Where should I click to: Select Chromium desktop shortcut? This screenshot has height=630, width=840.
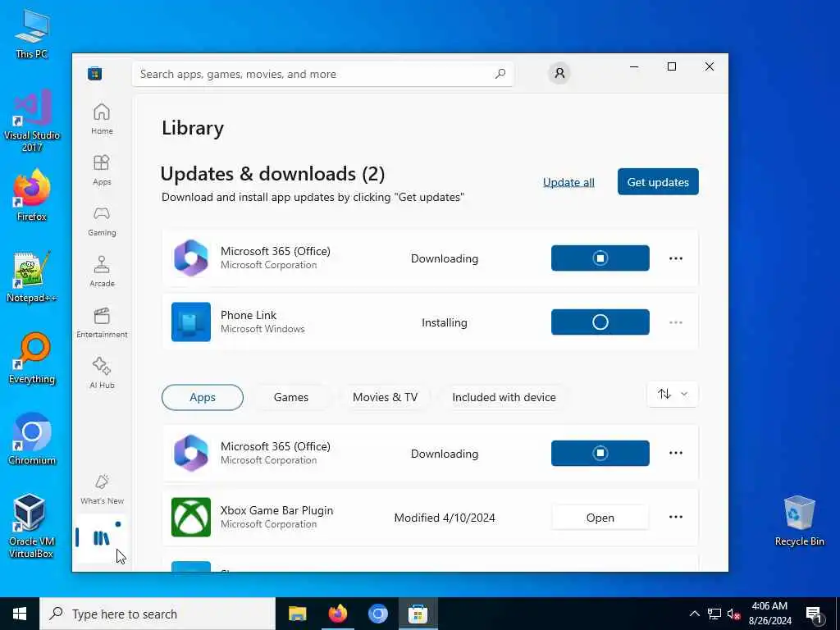[x=32, y=440]
